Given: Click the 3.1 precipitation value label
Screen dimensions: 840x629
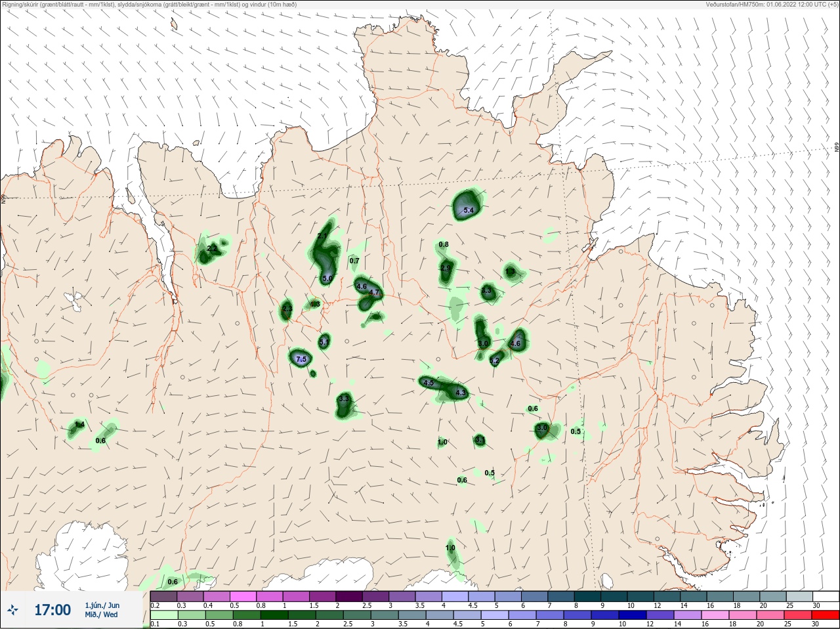Looking at the screenshot, I should coord(480,440).
